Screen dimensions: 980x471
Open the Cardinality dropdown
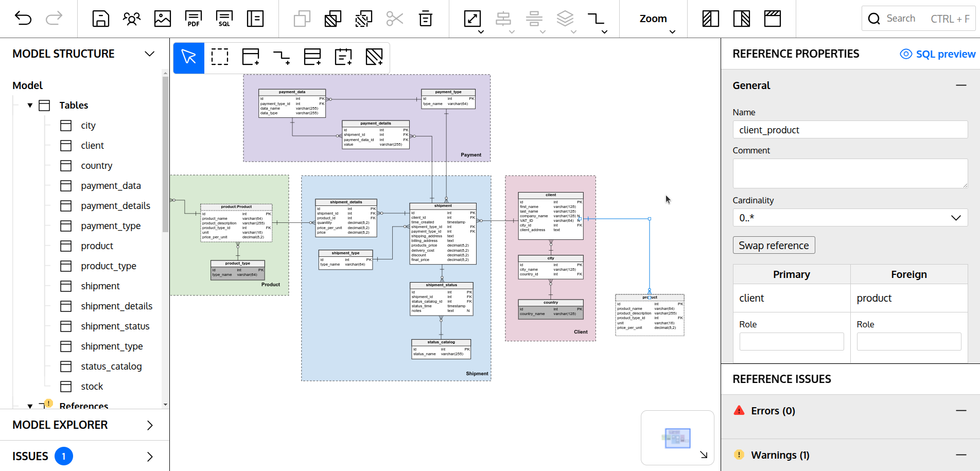click(x=850, y=218)
